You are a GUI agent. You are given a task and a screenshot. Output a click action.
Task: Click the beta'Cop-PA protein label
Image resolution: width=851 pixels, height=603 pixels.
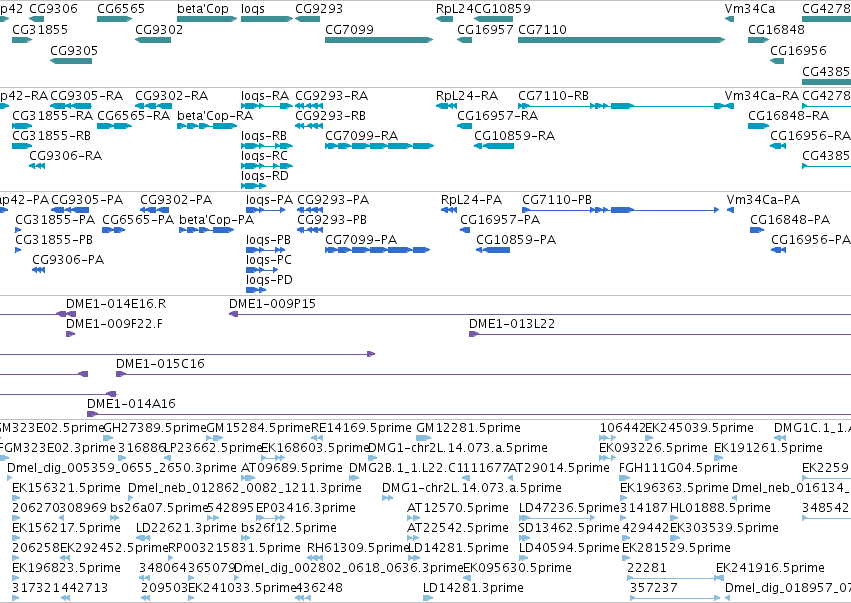[217, 220]
